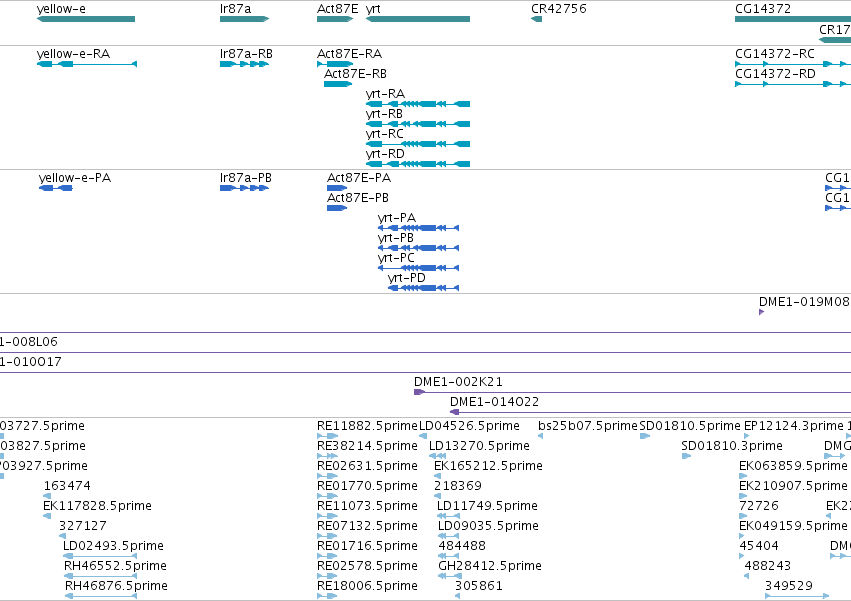The image size is (851, 601).
Task: Select the yrt-RA transcript
Action: [418, 104]
